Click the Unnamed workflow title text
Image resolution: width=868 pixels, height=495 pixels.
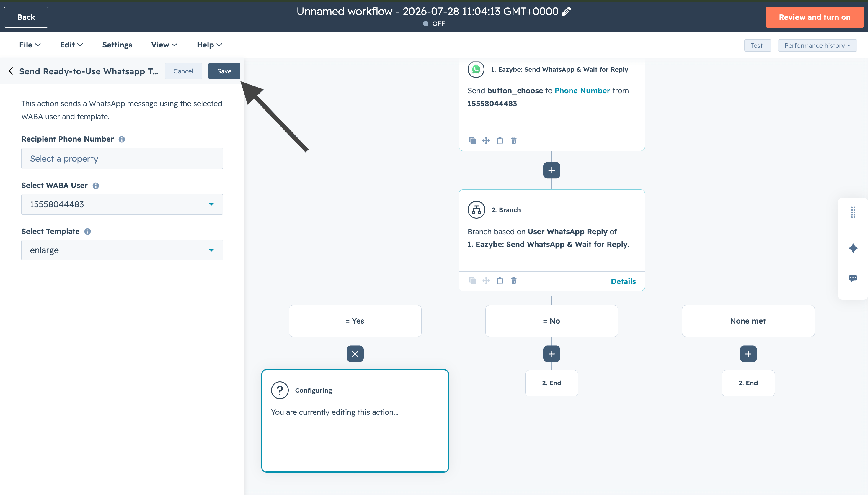[428, 12]
